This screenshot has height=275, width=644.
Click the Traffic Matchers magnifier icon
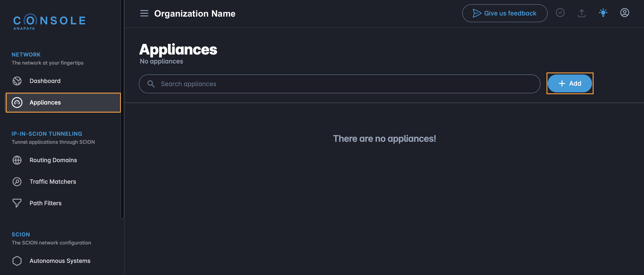pos(17,181)
